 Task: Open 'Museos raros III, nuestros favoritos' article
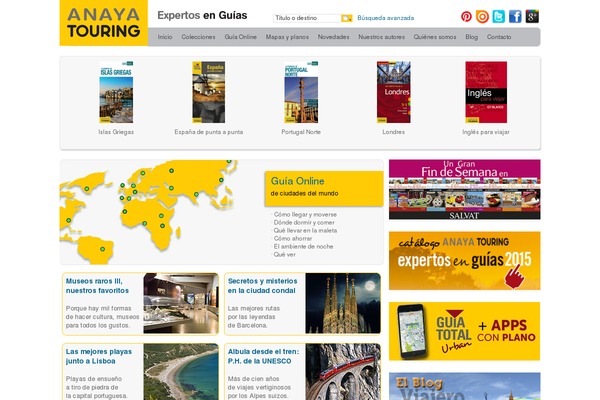pyautogui.click(x=98, y=286)
